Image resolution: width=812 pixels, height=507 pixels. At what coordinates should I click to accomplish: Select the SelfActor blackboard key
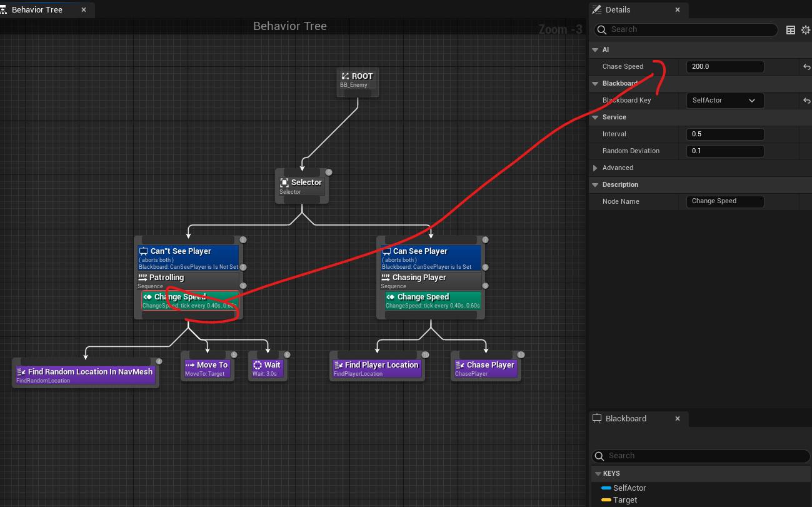[629, 488]
